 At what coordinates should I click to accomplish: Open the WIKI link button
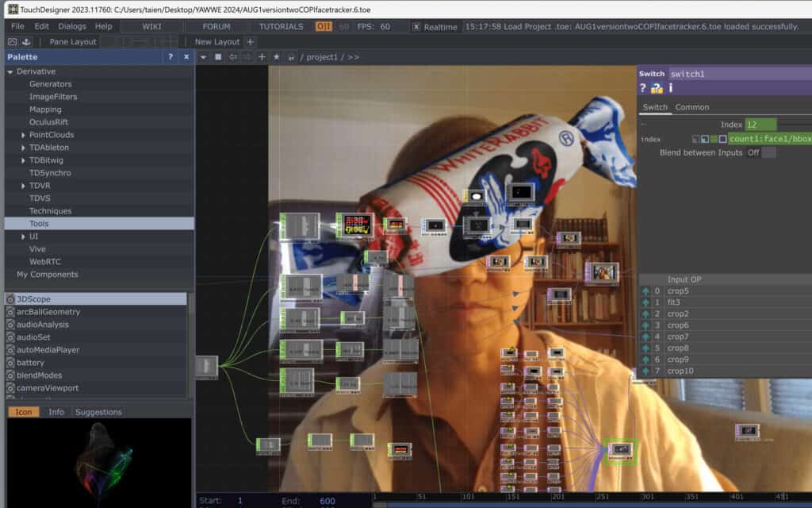click(151, 26)
